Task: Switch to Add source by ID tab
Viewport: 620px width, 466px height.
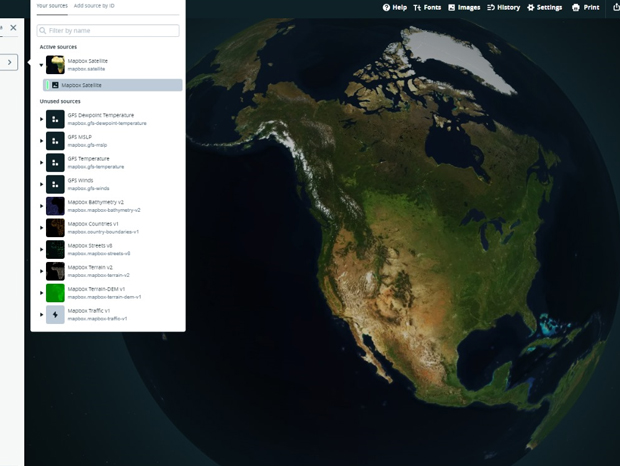Action: point(94,6)
